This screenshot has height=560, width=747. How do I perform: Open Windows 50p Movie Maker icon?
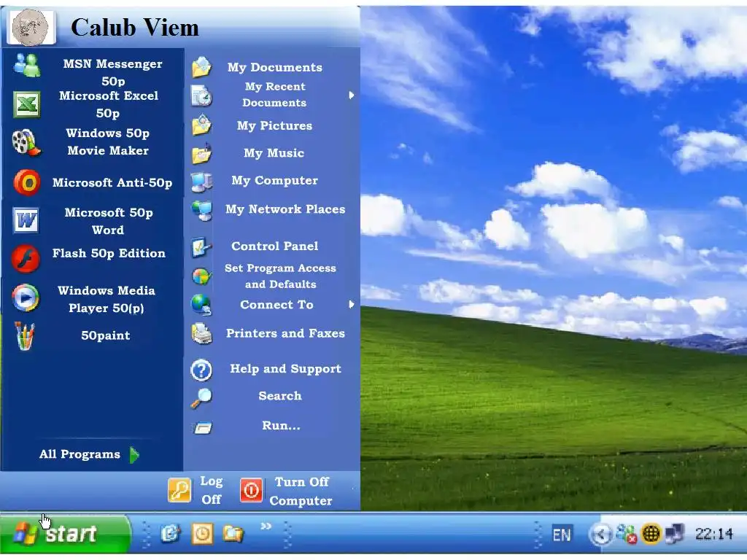[x=26, y=142]
